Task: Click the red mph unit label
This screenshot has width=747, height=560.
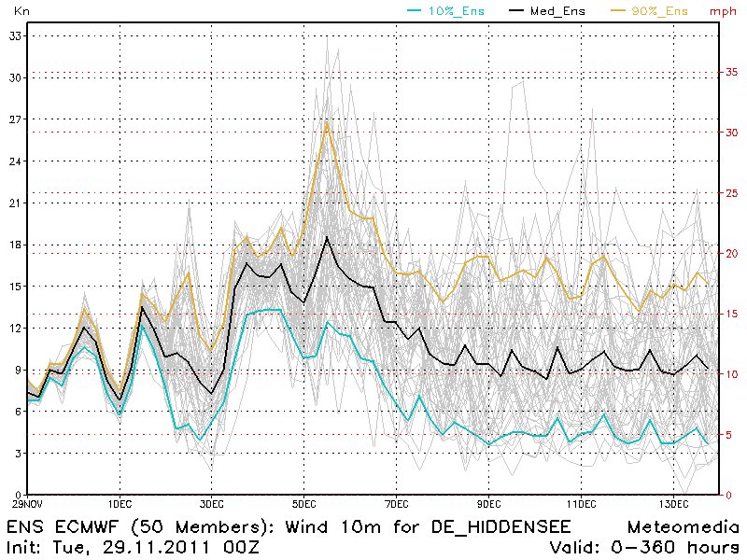Action: click(x=723, y=11)
